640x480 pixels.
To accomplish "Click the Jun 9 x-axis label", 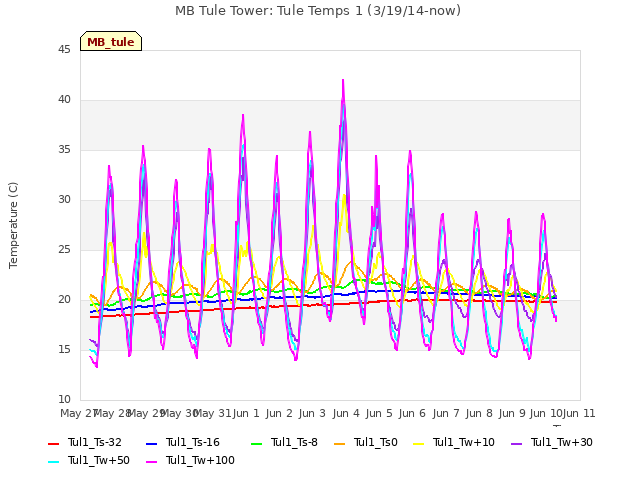I will [x=512, y=413].
